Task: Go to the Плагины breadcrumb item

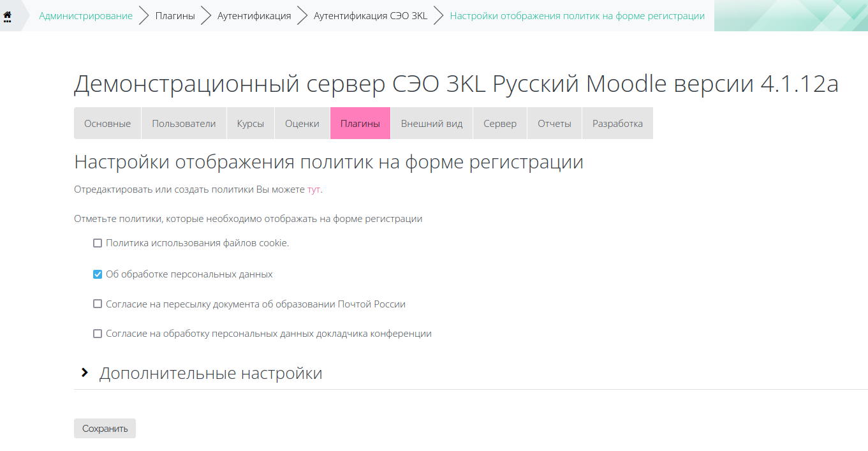Action: point(175,16)
